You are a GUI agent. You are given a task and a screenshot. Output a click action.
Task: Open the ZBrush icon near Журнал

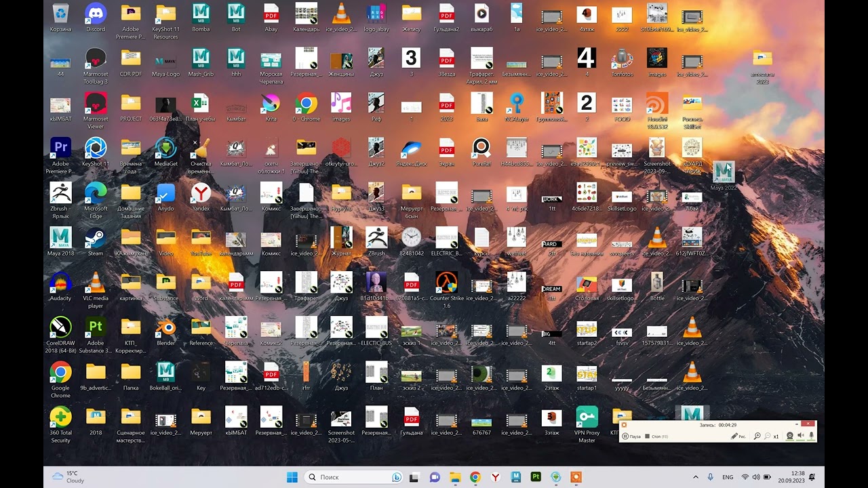[376, 242]
